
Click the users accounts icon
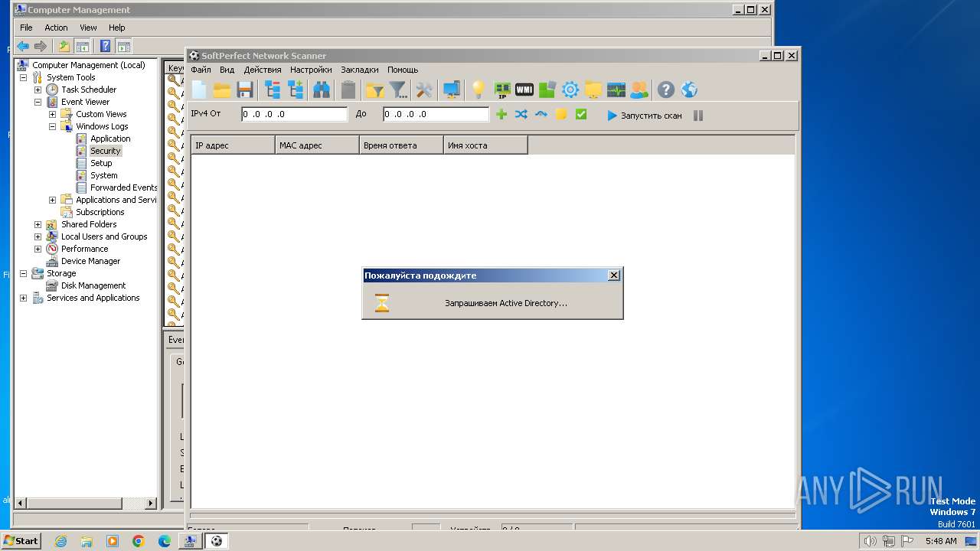(x=639, y=90)
